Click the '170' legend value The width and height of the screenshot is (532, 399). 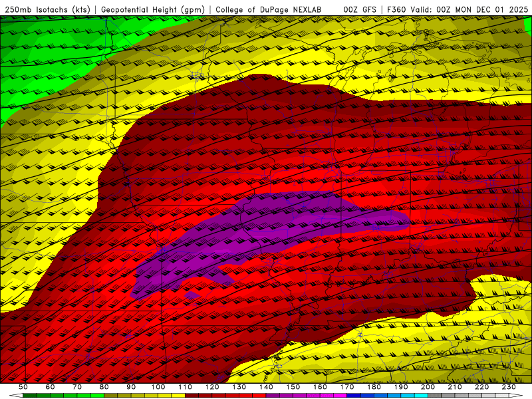(x=347, y=387)
